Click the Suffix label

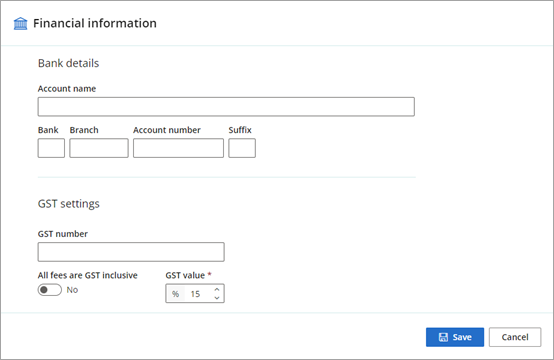pos(240,130)
